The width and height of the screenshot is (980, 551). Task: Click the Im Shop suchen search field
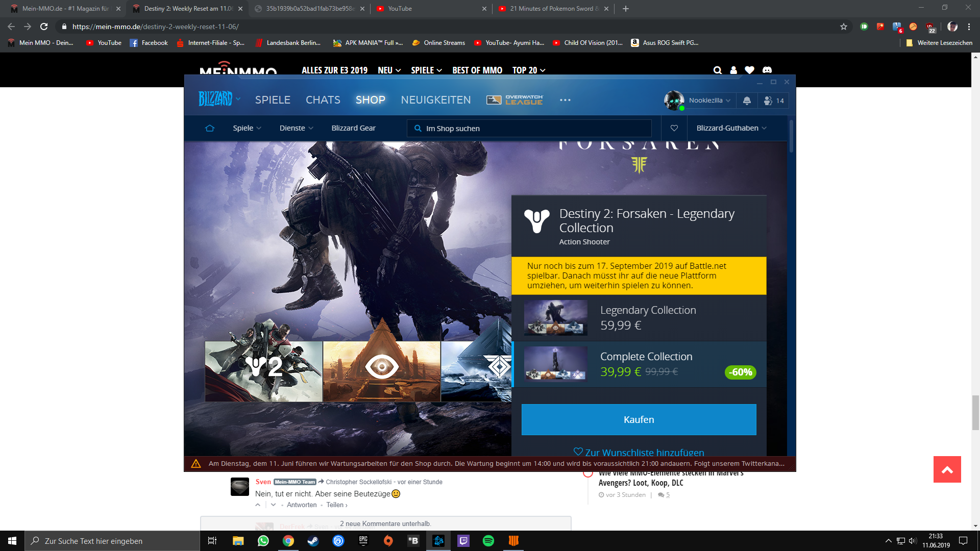coord(529,128)
